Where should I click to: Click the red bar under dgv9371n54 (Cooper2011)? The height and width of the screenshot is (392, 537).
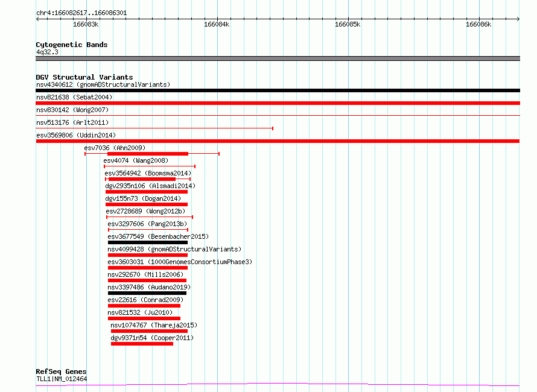pos(142,344)
